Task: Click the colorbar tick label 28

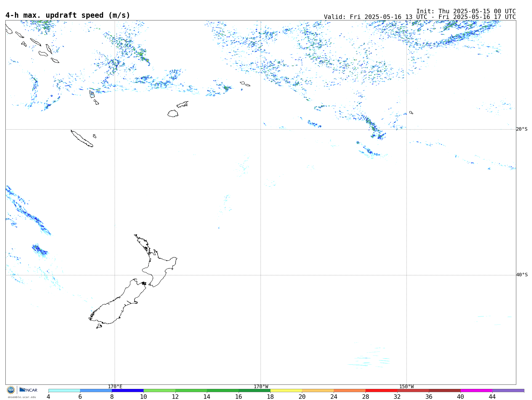Action: (366, 397)
